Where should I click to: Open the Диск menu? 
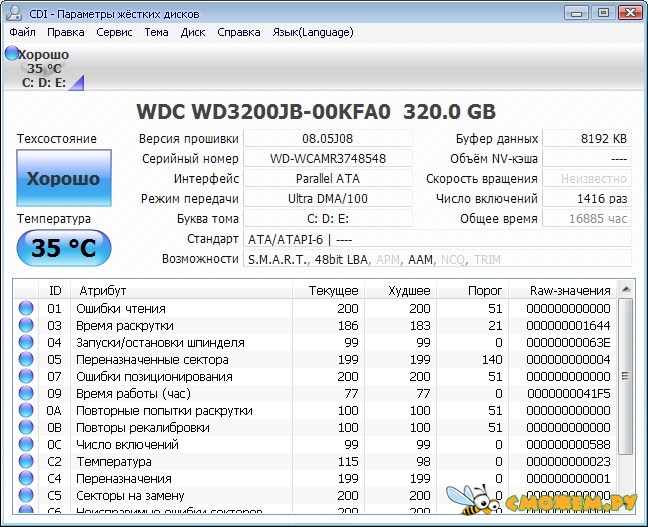click(193, 32)
